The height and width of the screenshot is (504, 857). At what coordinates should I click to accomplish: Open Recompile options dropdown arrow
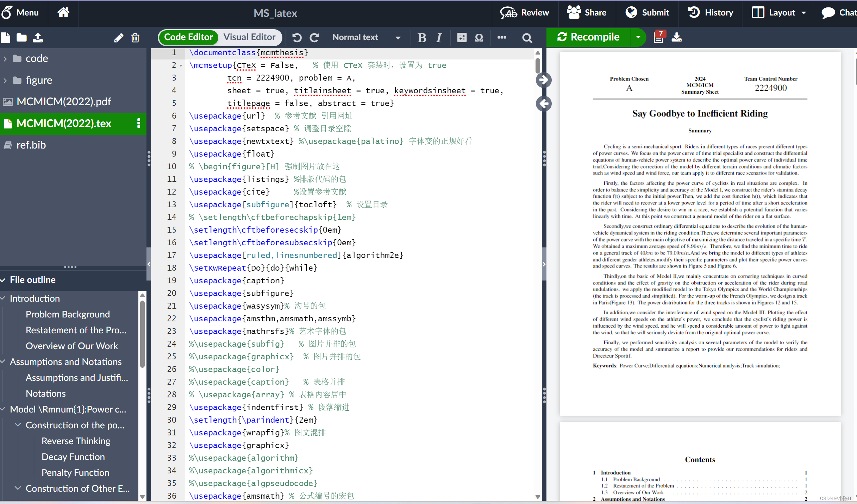638,37
